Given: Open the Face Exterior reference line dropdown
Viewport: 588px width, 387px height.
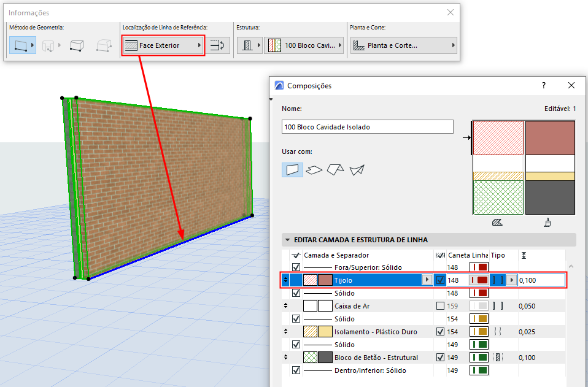Looking at the screenshot, I should (163, 45).
